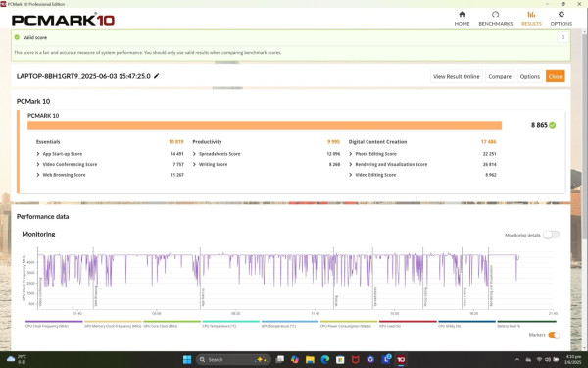The width and height of the screenshot is (588, 368).
Task: Open the clock and date panel
Action: click(x=573, y=359)
